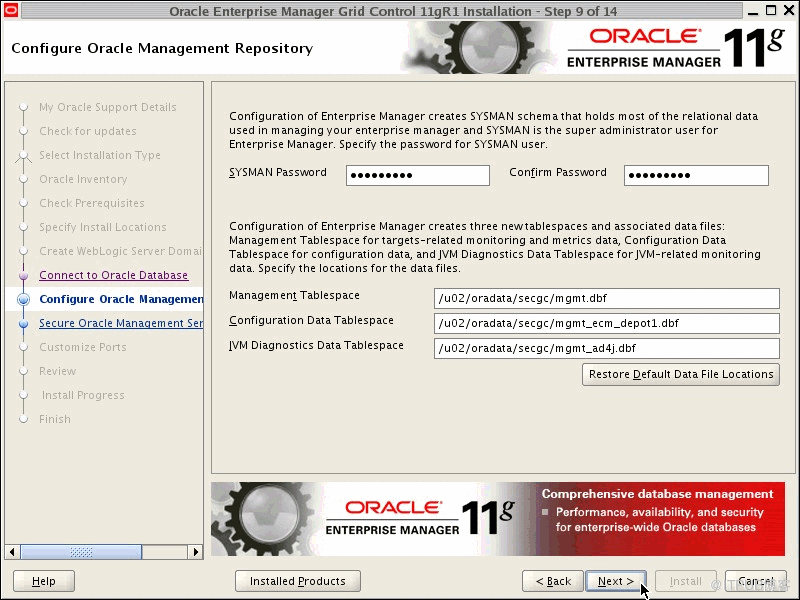The image size is (800, 600).
Task: Click the Oracle Inventory step
Action: pyautogui.click(x=83, y=179)
